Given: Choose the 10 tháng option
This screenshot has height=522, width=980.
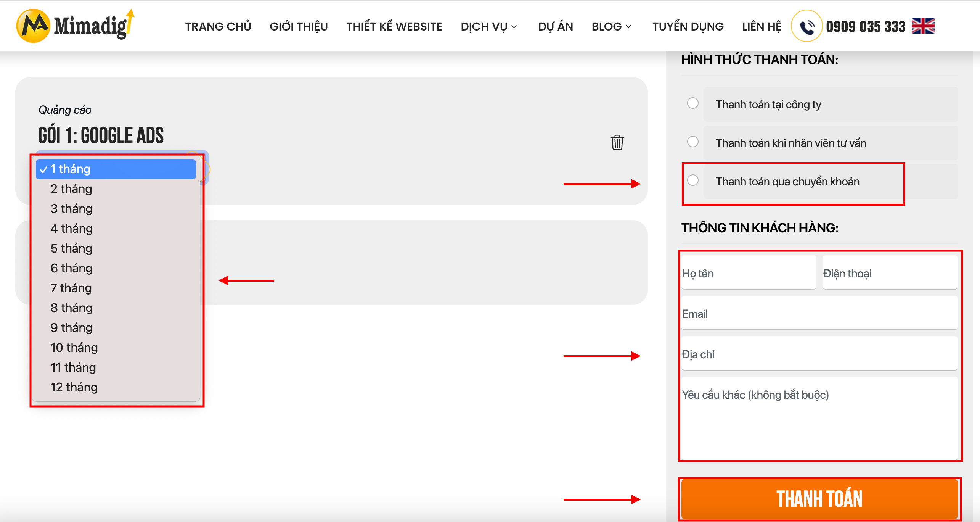Looking at the screenshot, I should (x=116, y=348).
